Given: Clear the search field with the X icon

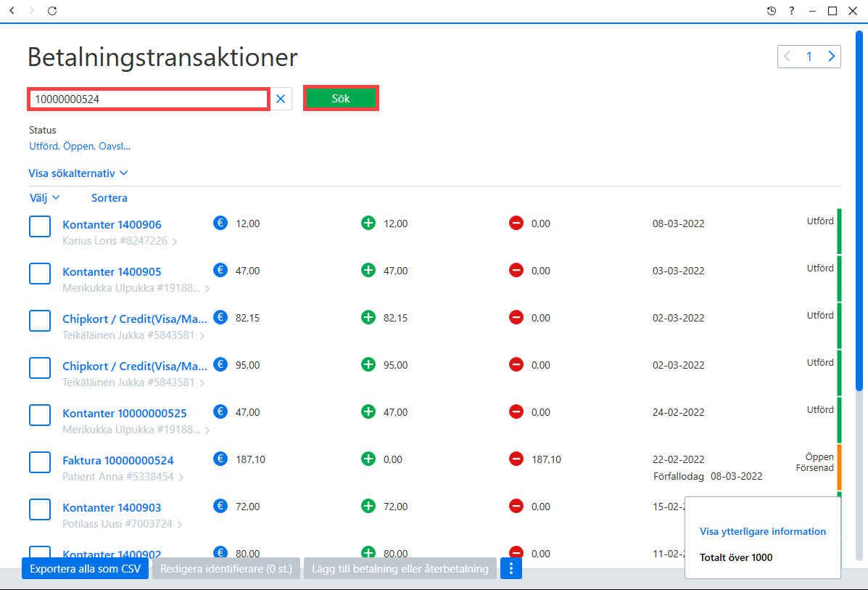Looking at the screenshot, I should tap(281, 99).
